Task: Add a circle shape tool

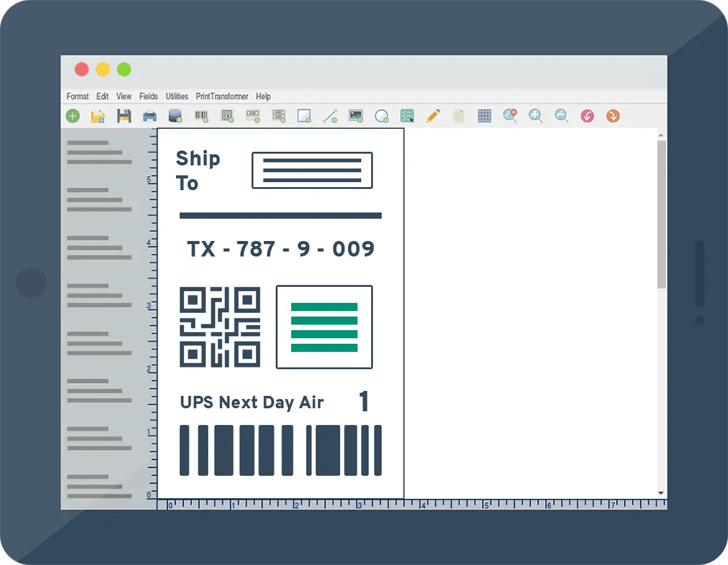Action: pyautogui.click(x=382, y=116)
